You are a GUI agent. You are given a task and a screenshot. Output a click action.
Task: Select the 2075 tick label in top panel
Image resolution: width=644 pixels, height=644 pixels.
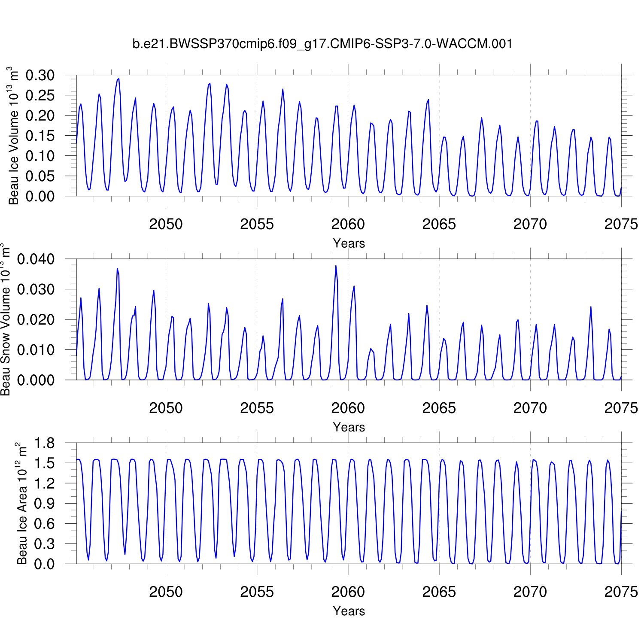click(x=621, y=224)
